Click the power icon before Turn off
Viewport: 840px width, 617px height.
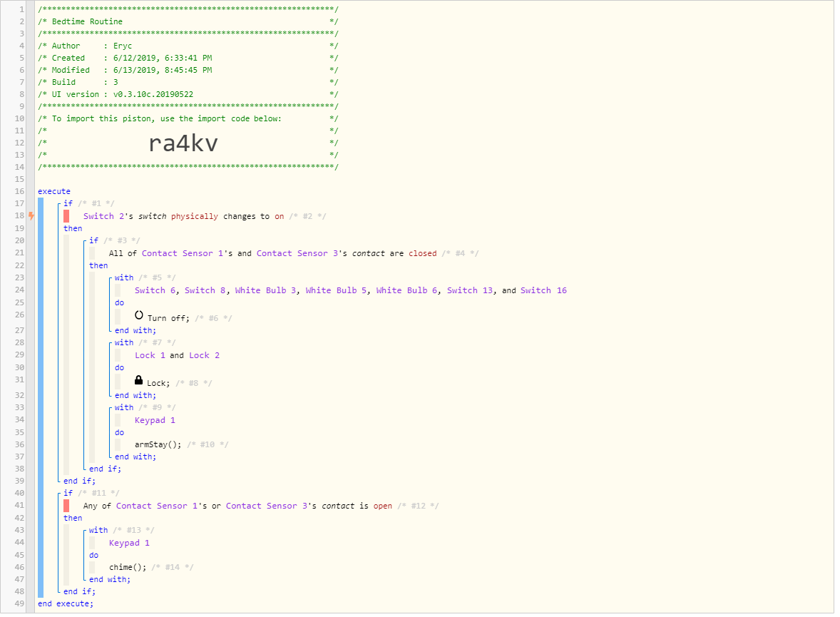(139, 315)
